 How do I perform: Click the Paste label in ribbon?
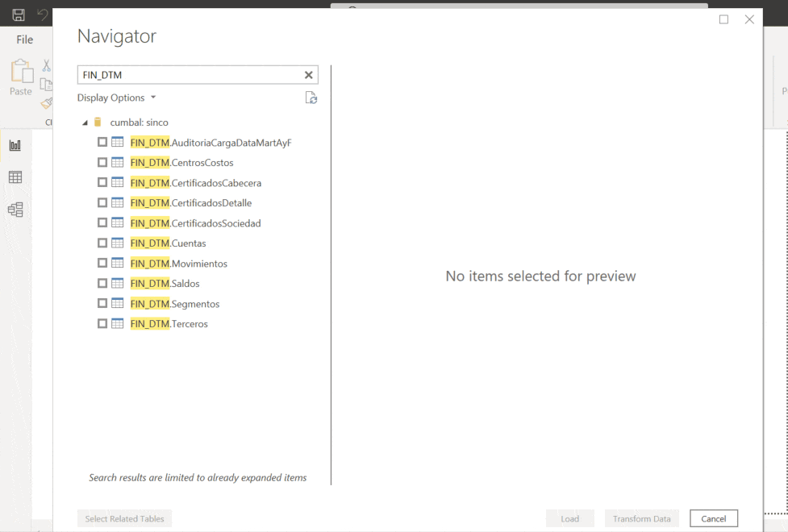point(21,91)
